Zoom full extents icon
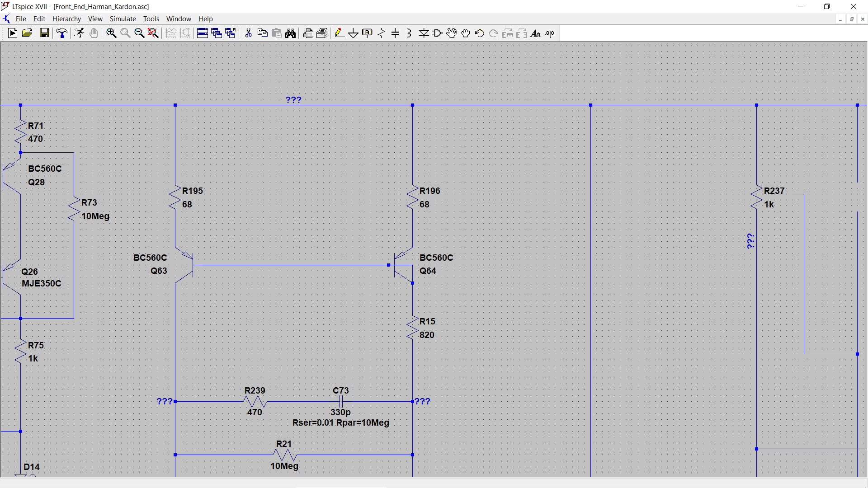The height and width of the screenshot is (488, 868). [x=153, y=33]
